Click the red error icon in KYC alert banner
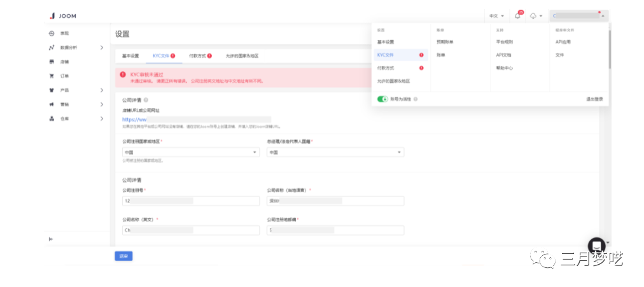644x287 pixels. click(x=123, y=74)
